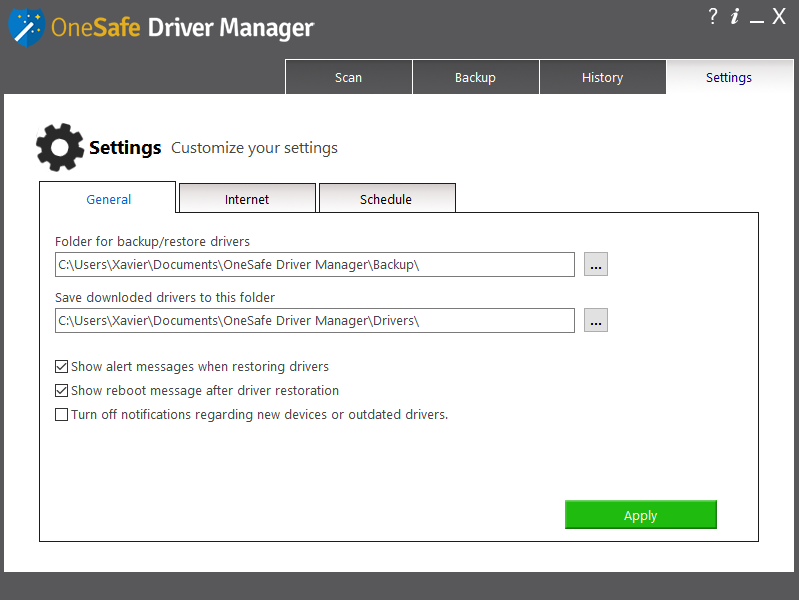799x600 pixels.
Task: Click the green Apply button
Action: (641, 514)
